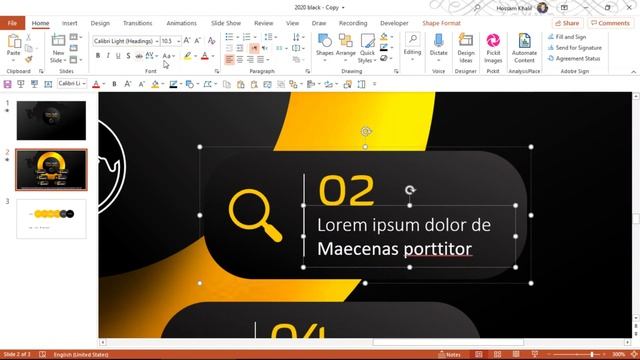Open Design Ideas pane
This screenshot has height=360, width=640.
[x=466, y=48]
